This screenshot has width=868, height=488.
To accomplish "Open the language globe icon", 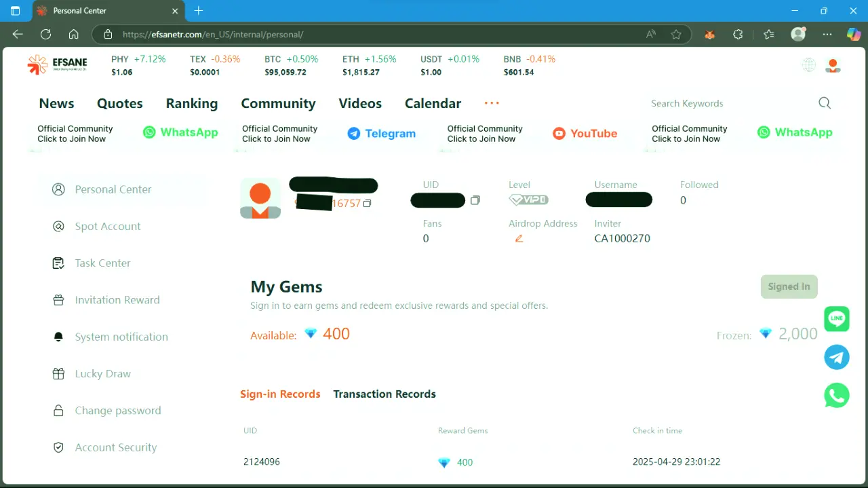I will tap(809, 65).
